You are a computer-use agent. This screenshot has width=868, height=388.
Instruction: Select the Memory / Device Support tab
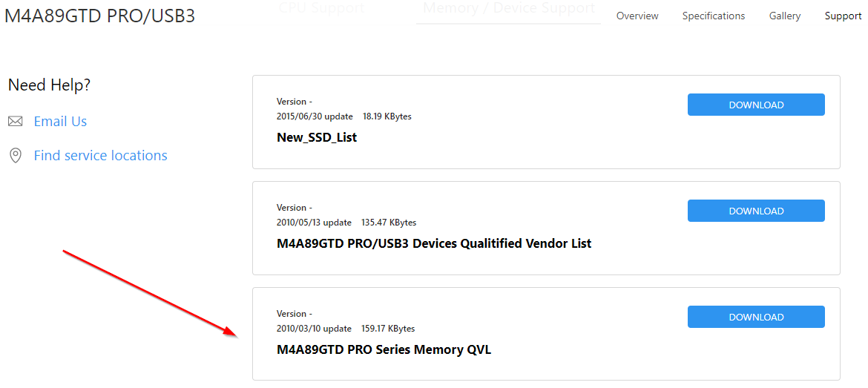click(x=508, y=9)
